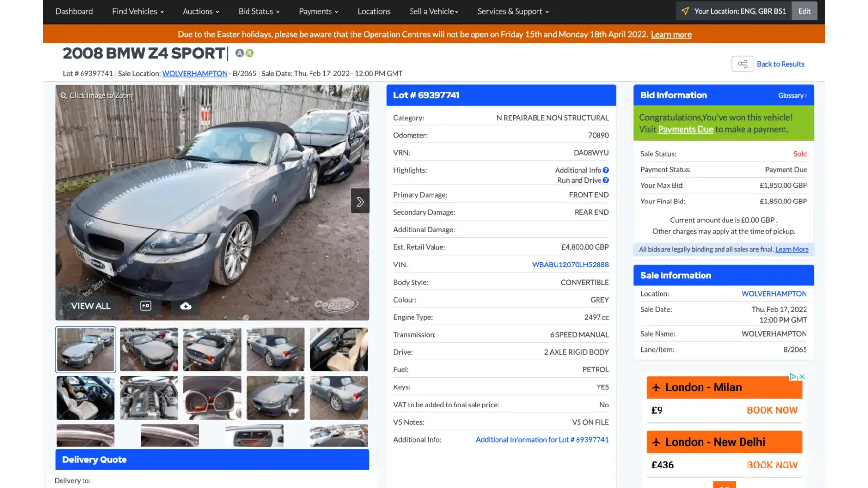Click the airplane icon on London - New Delhi ad
Screen dimensions: 868x488
point(656,442)
